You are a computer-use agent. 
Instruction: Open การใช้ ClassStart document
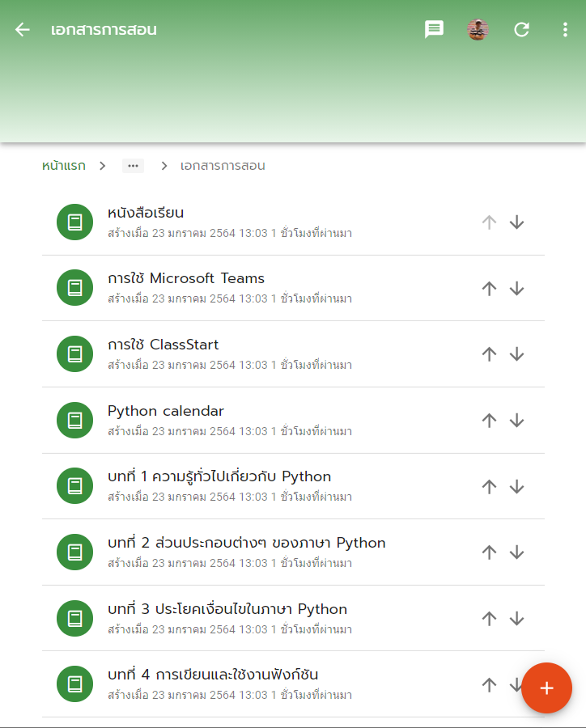coord(163,345)
